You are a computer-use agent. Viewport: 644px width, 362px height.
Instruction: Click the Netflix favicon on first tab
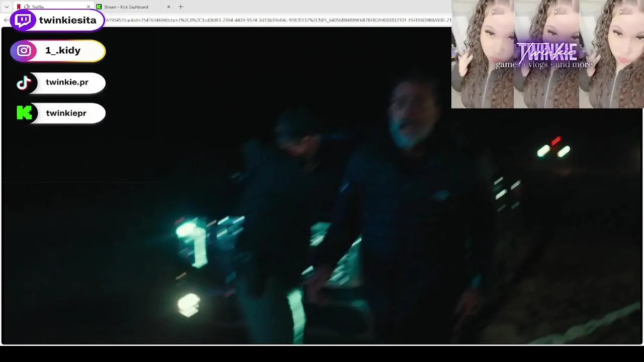click(x=19, y=7)
